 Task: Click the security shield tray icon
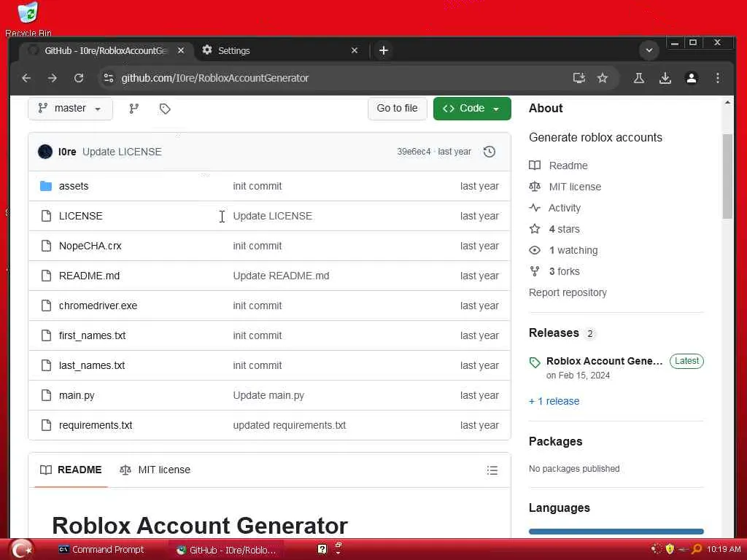[670, 549]
